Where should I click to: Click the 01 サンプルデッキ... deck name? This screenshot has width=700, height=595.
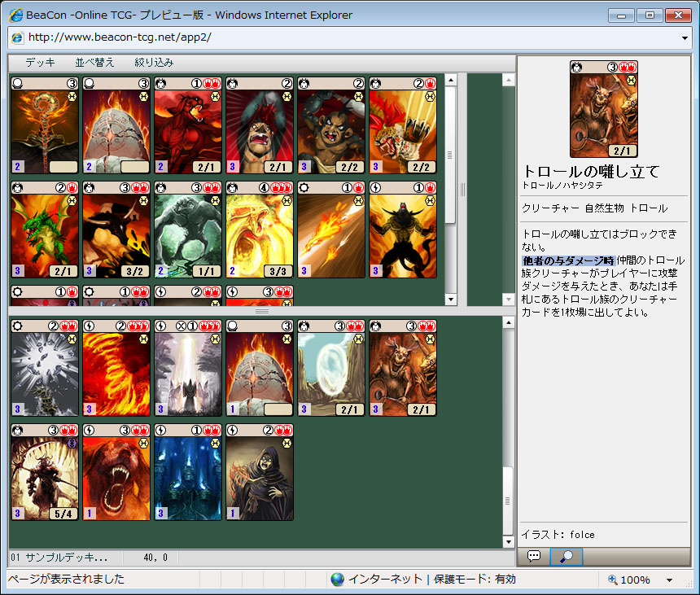[59, 558]
